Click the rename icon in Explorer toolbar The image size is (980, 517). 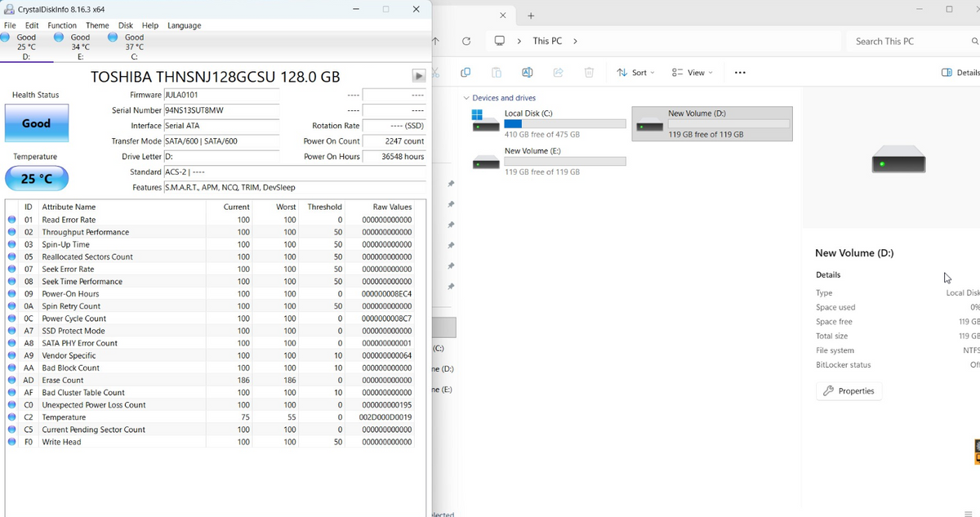click(527, 73)
